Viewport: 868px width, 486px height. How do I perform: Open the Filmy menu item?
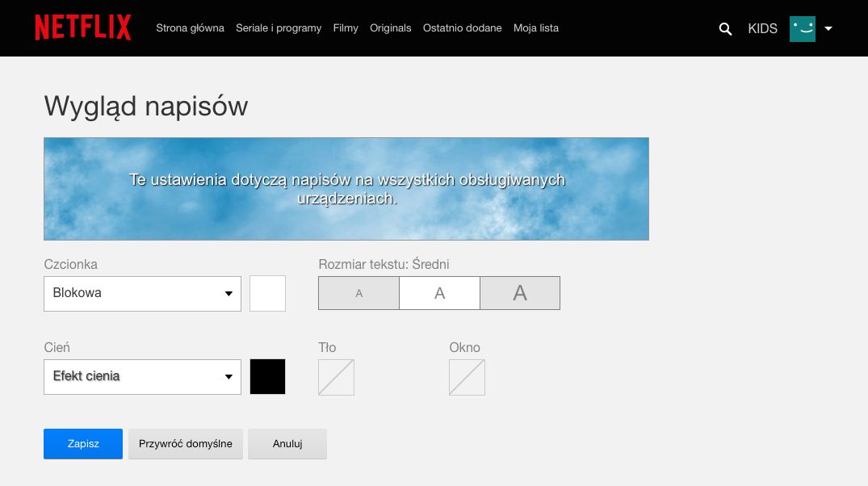[x=346, y=28]
